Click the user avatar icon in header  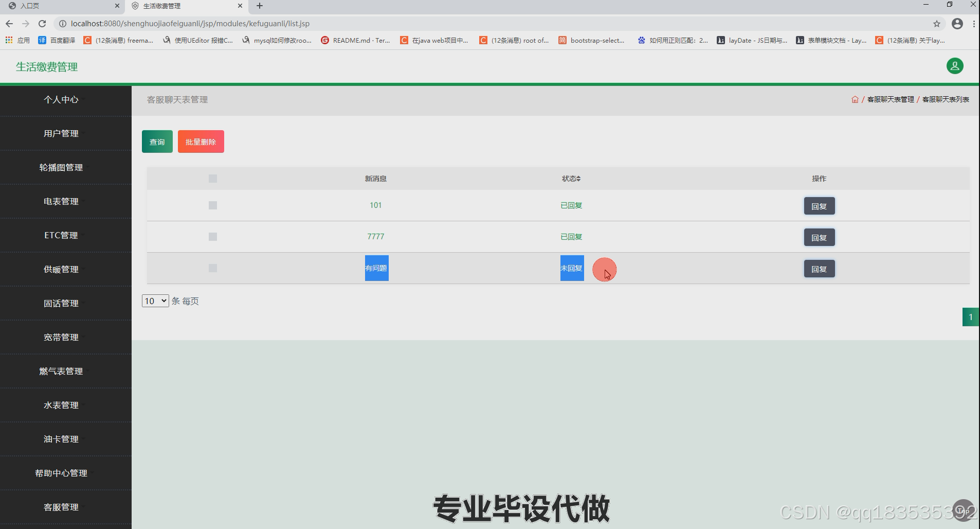coord(955,66)
